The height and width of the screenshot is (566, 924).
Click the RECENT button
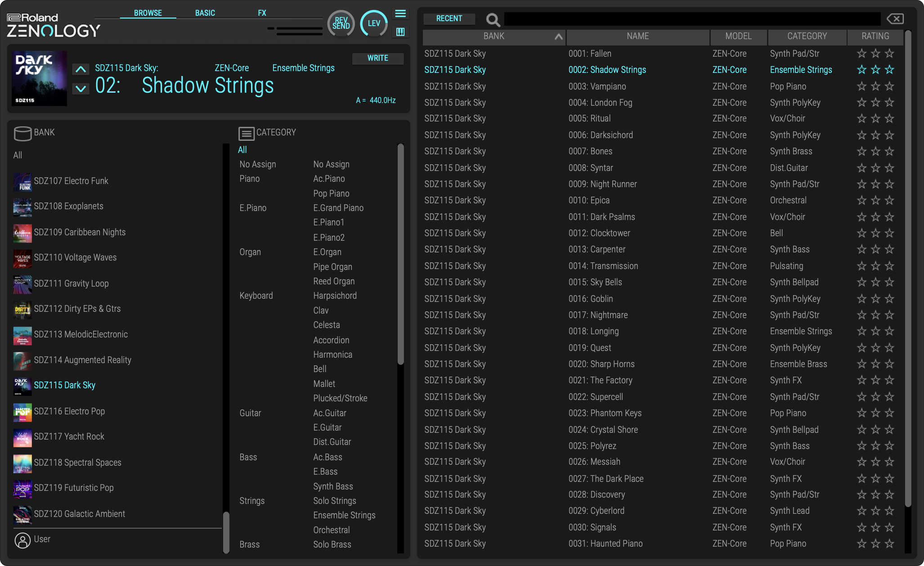449,18
